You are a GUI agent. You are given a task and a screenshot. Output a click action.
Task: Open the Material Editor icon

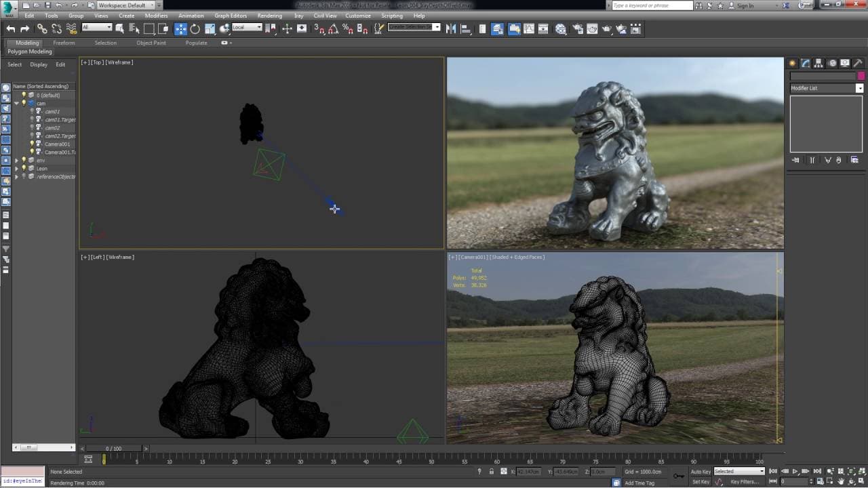click(561, 28)
